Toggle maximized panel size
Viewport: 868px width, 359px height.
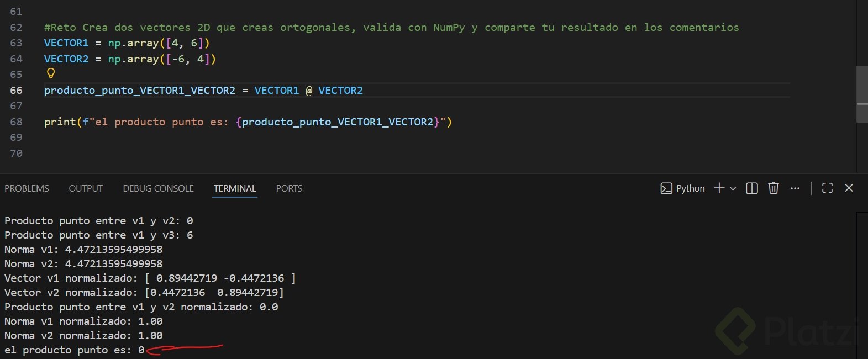tap(827, 188)
